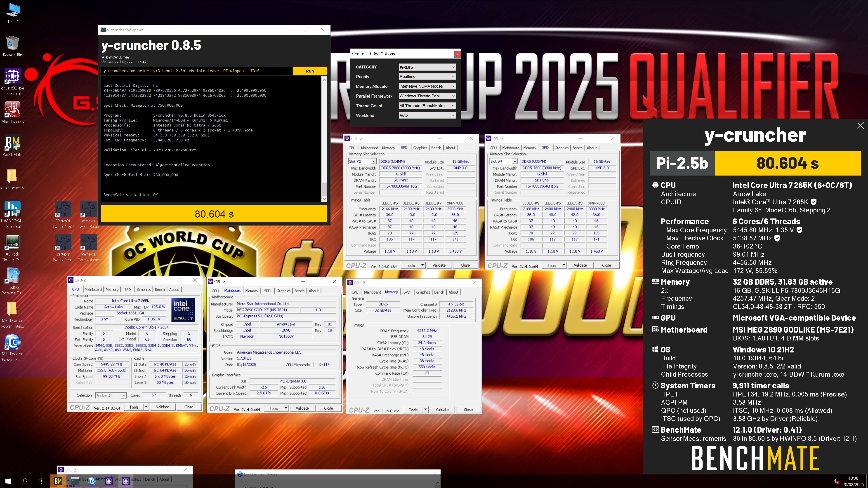Open SPD tab in MSI Mainboard CPU-Z
Screen dimensions: 868x488
pyautogui.click(x=267, y=291)
